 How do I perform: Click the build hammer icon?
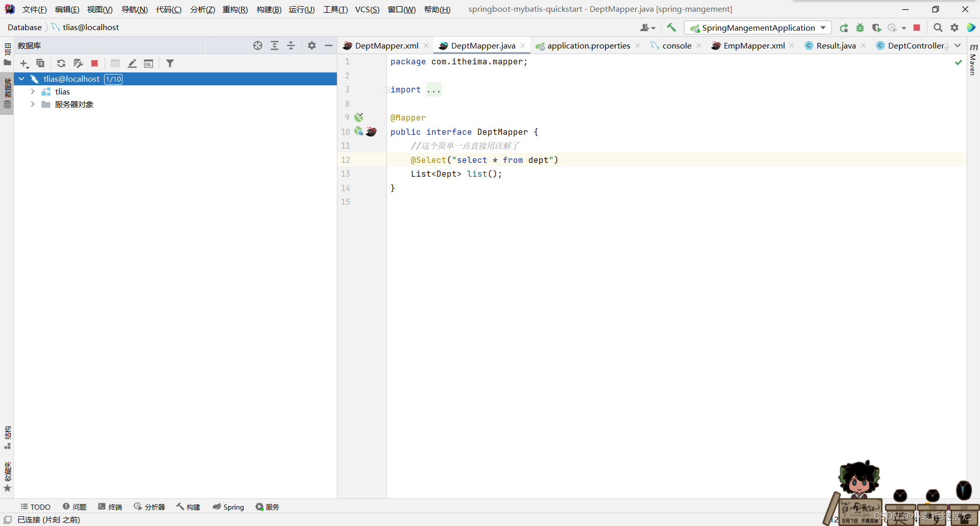click(671, 28)
